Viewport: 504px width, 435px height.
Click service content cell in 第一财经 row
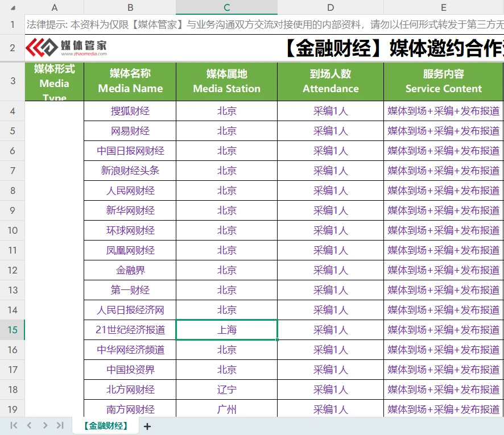[444, 290]
